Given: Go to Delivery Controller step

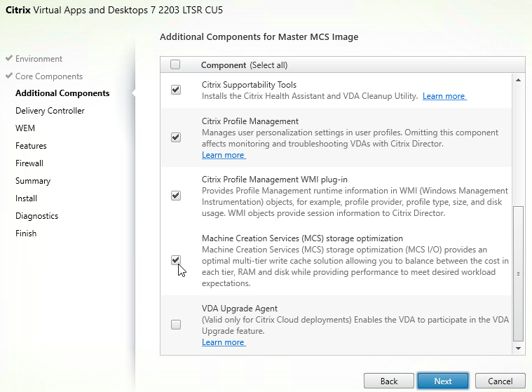Looking at the screenshot, I should [50, 111].
